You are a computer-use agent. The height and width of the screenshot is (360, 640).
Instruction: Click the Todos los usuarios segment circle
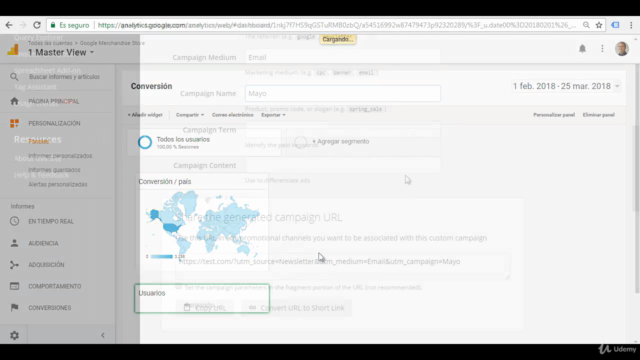(145, 142)
